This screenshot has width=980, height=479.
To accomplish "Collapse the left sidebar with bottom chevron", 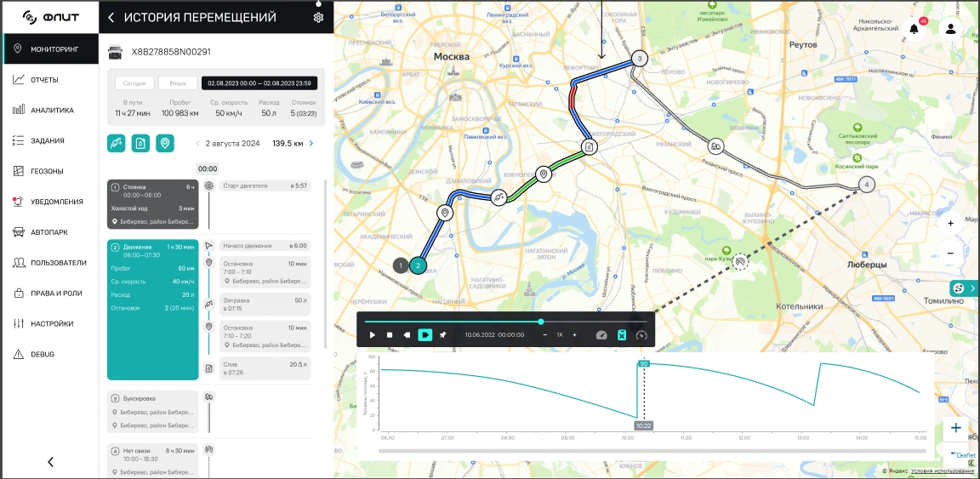I will pyautogui.click(x=50, y=462).
